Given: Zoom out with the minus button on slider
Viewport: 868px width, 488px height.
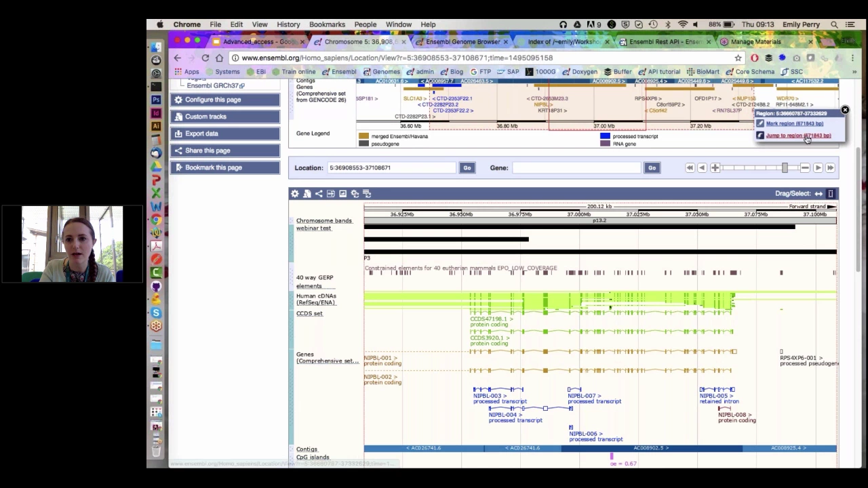Looking at the screenshot, I should point(805,167).
